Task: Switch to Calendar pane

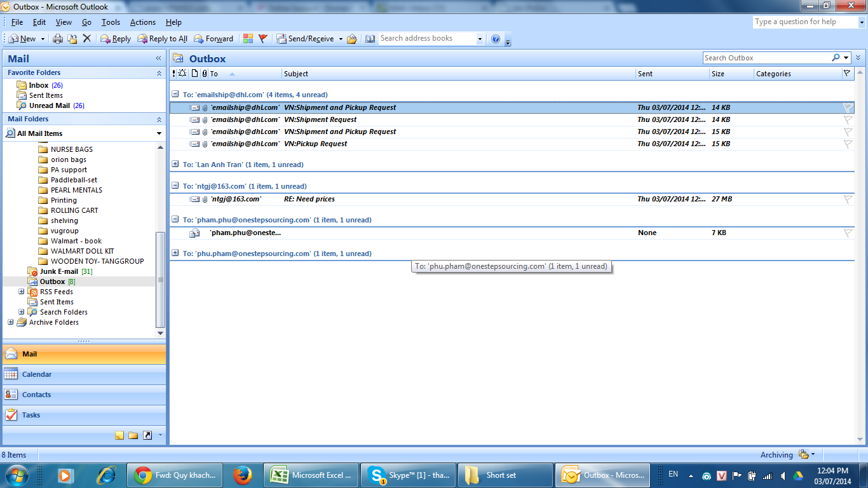Action: [x=84, y=374]
